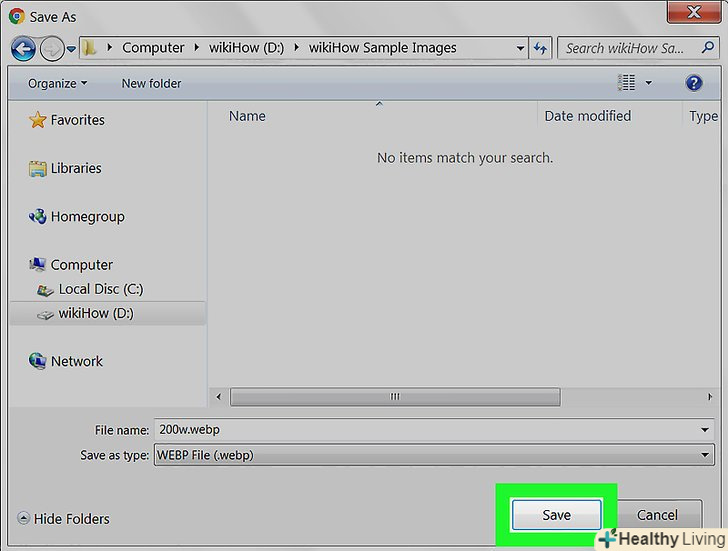Select wikiHow (D:) in navigation pane
The width and height of the screenshot is (728, 551).
(x=96, y=313)
